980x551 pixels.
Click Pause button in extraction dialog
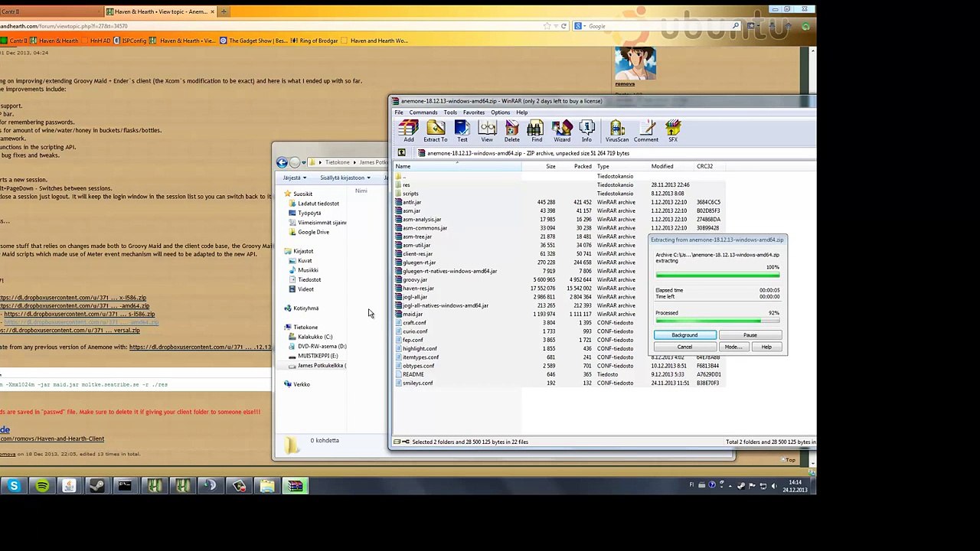pos(750,335)
